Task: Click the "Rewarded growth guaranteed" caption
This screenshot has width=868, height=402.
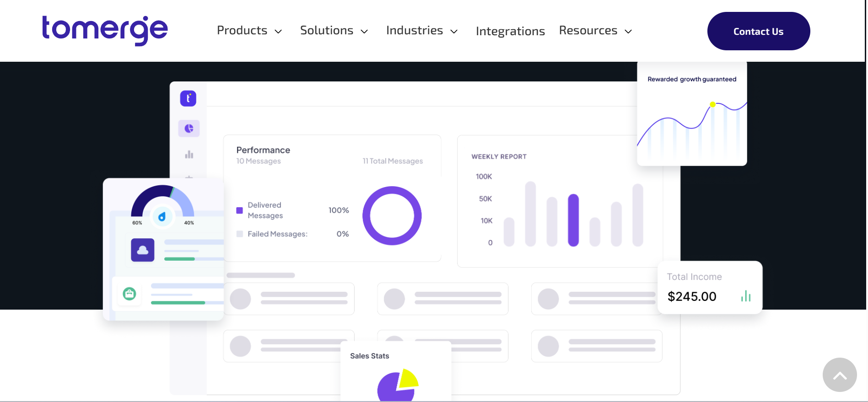Action: tap(692, 79)
